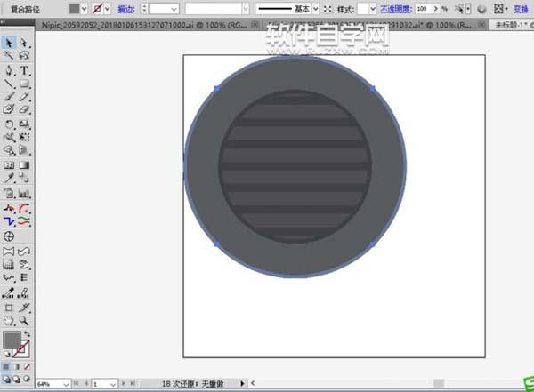This screenshot has width=534, height=392.
Task: Select the Blob Brush tool
Action: coord(9,109)
